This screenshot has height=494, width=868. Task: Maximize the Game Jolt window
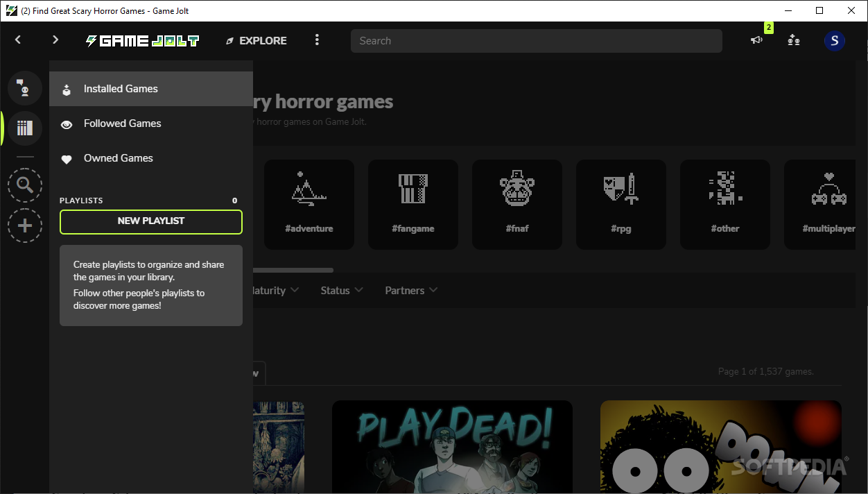820,10
